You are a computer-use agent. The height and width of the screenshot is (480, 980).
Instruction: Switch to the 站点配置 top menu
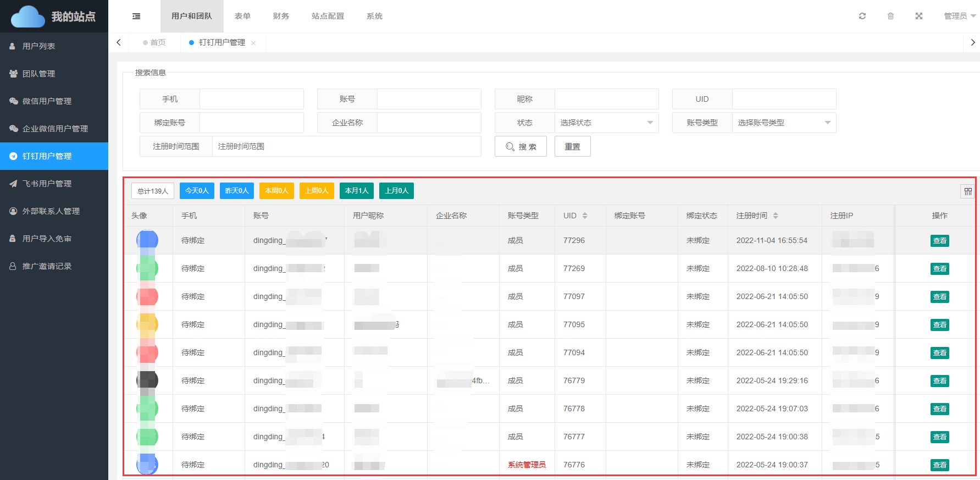tap(328, 16)
